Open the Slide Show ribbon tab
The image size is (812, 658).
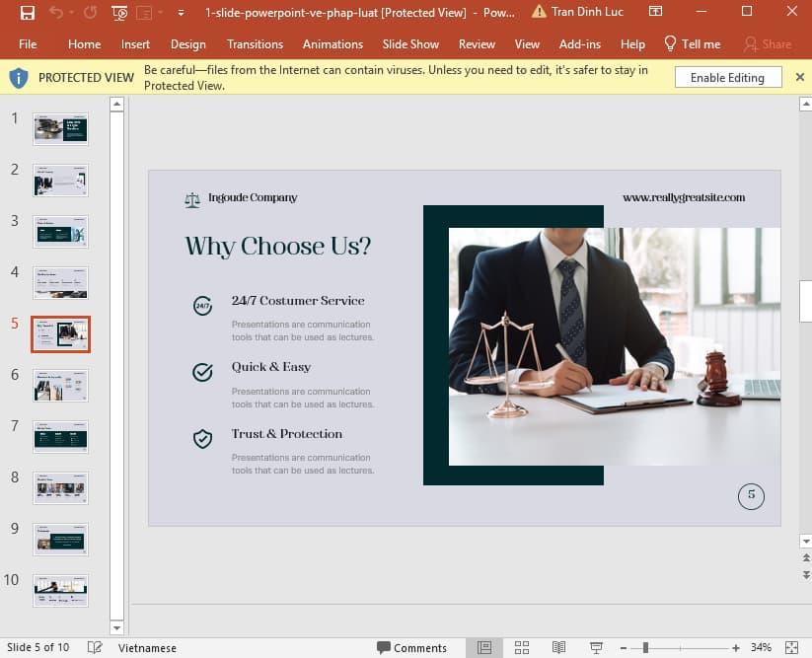click(x=410, y=44)
